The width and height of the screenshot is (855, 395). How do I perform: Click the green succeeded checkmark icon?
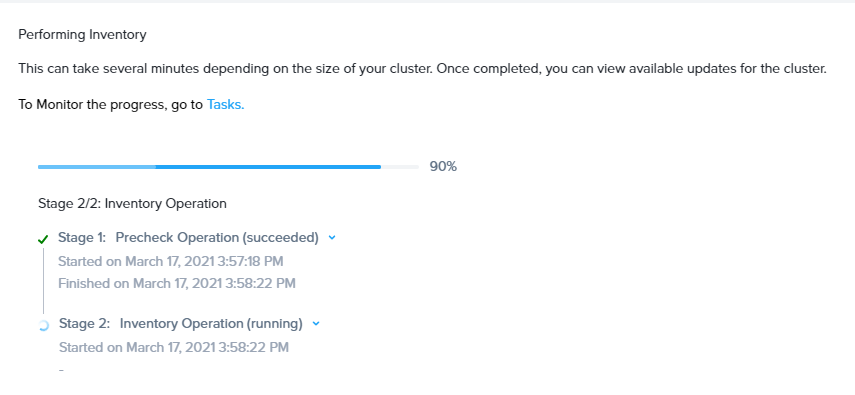point(43,239)
